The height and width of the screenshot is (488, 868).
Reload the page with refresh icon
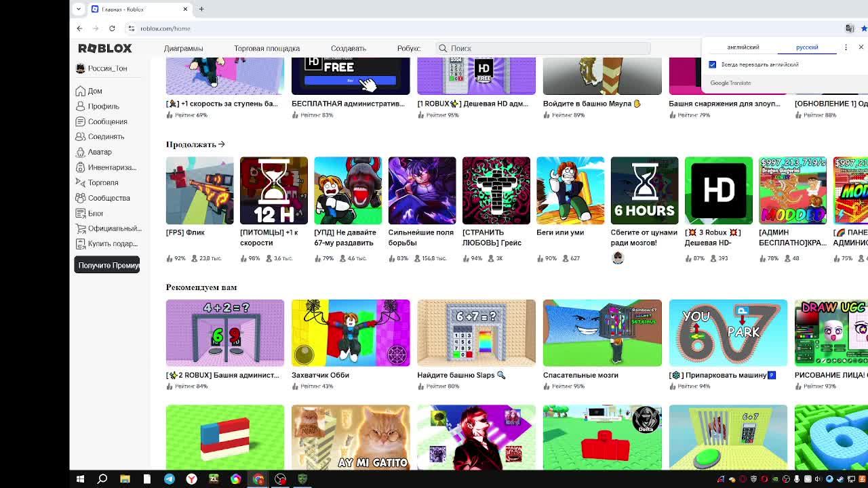coord(112,28)
